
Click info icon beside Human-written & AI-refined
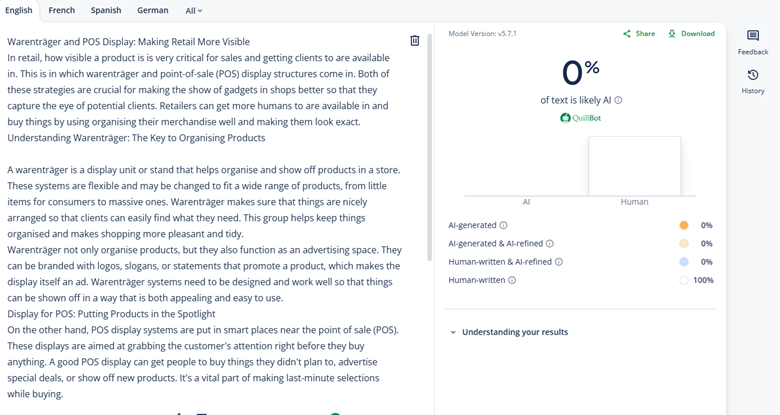pyautogui.click(x=559, y=262)
